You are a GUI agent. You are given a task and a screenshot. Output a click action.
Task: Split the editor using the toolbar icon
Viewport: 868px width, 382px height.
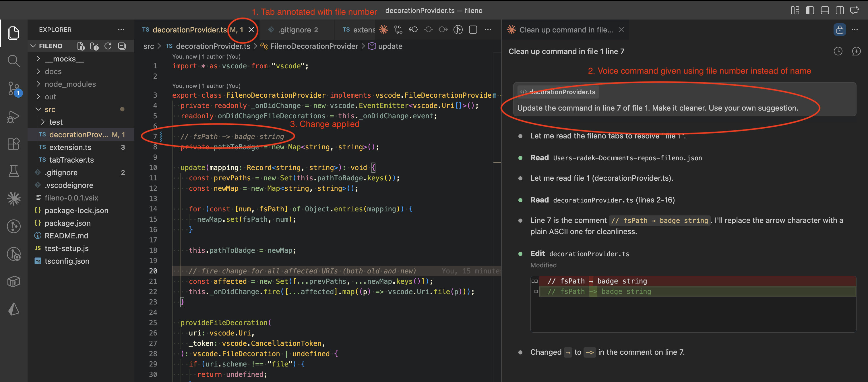pyautogui.click(x=473, y=29)
